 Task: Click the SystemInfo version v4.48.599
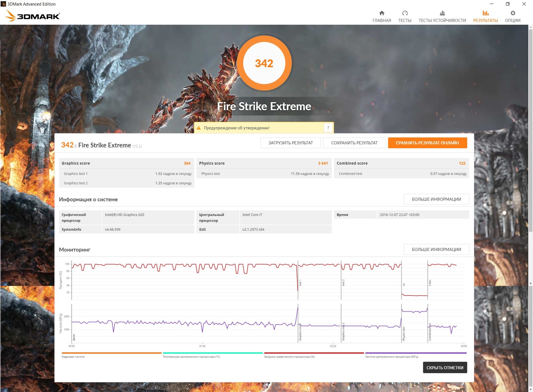click(x=112, y=229)
